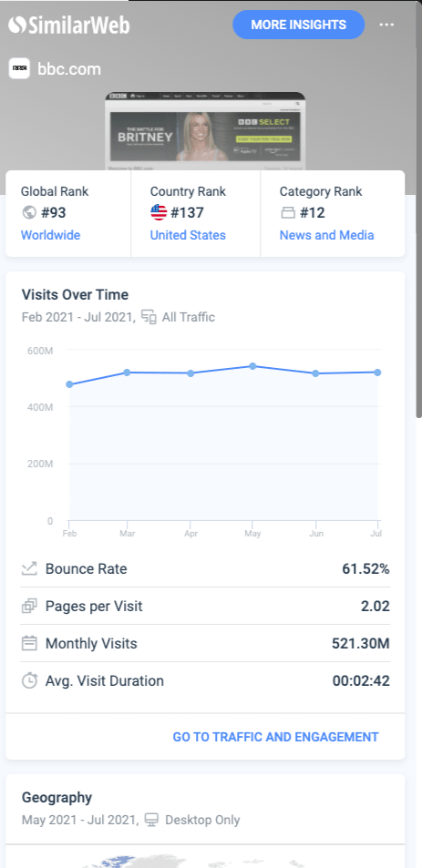Click the Geography heading
Screen dimensions: 422x868
coord(57,798)
